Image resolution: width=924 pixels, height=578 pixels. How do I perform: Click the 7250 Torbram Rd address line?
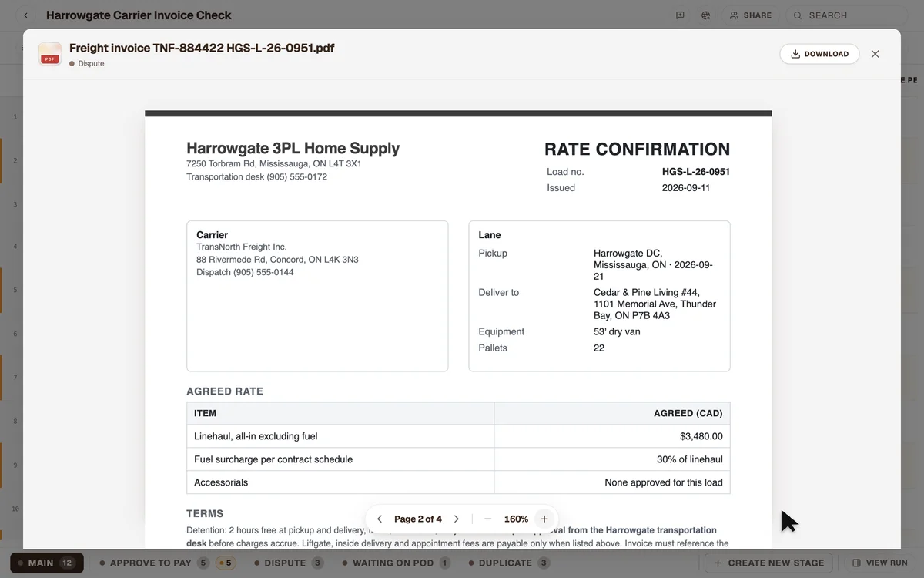pos(274,164)
